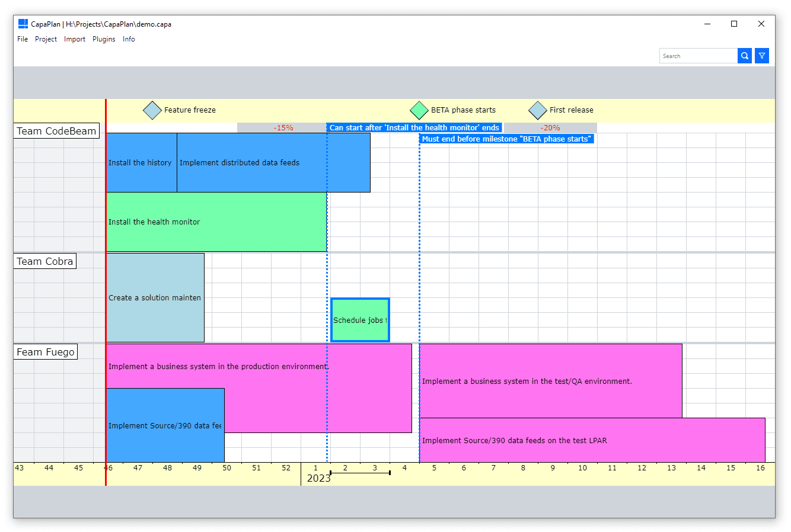Select the Team Fuego label

point(46,352)
